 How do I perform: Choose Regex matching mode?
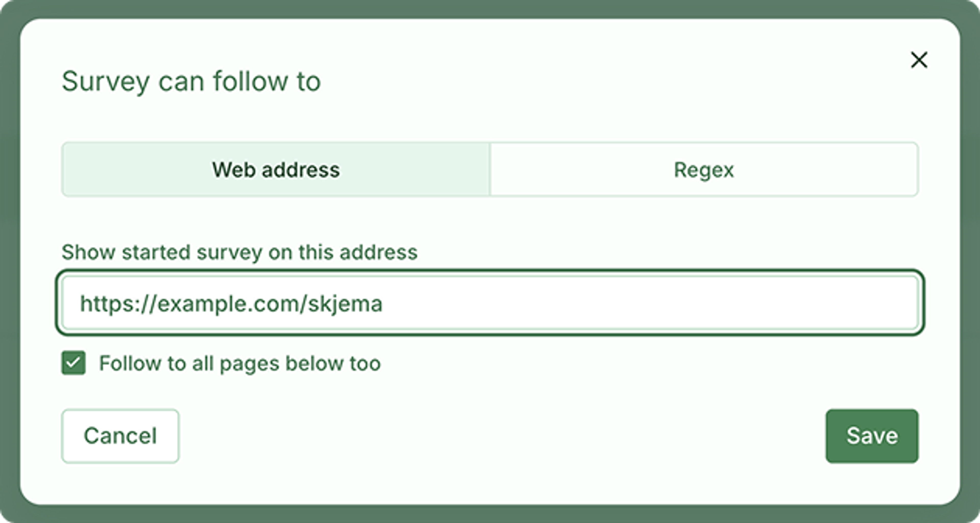(x=704, y=169)
